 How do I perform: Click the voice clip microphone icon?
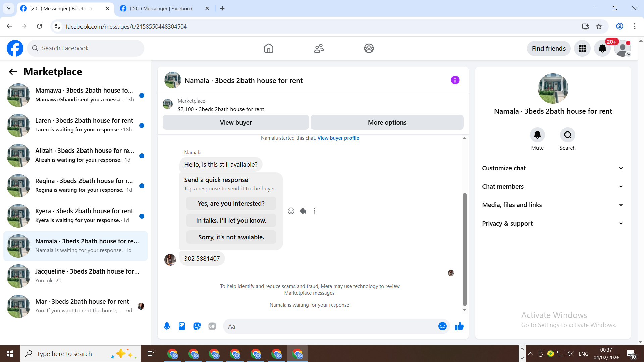(x=167, y=326)
